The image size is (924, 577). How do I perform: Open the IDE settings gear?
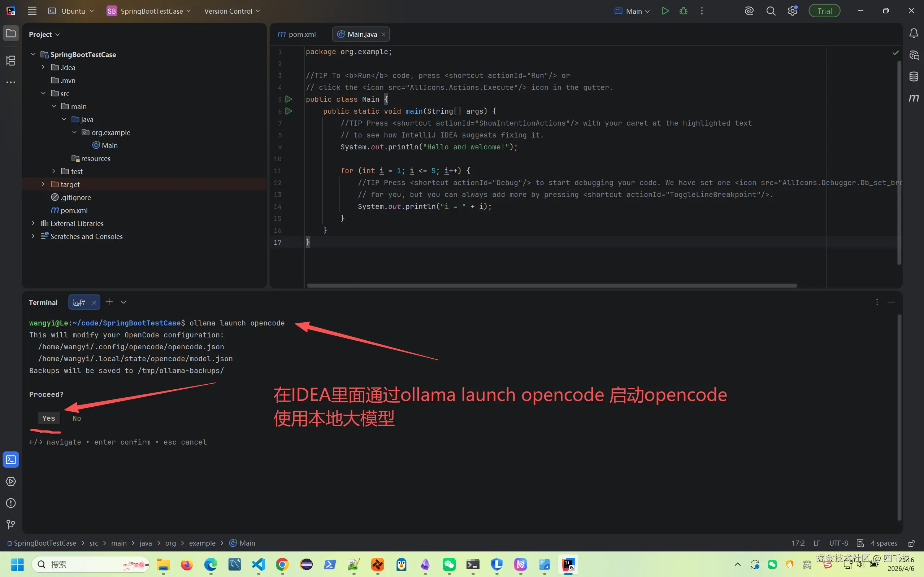tap(792, 11)
